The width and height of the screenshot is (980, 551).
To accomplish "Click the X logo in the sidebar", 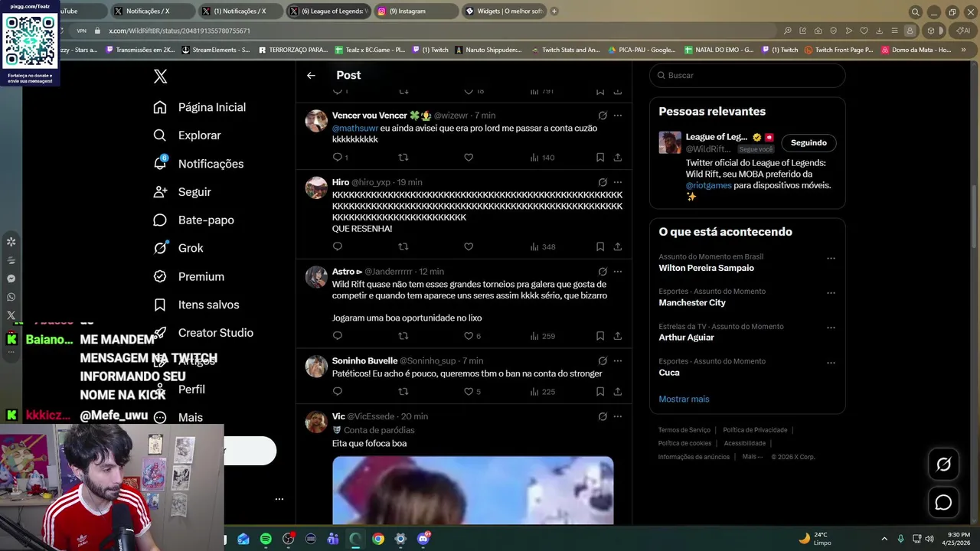I will tap(160, 77).
